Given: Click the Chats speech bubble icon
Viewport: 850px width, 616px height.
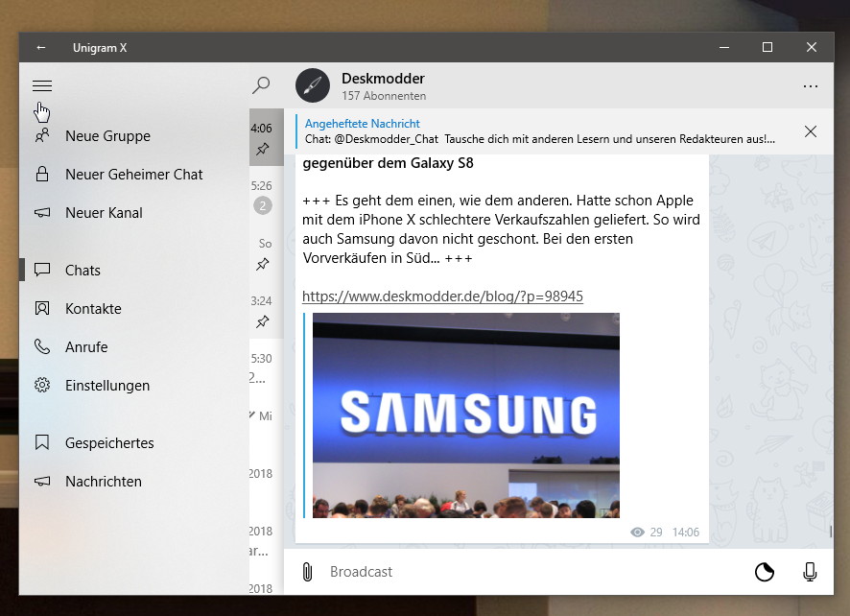Looking at the screenshot, I should (42, 270).
